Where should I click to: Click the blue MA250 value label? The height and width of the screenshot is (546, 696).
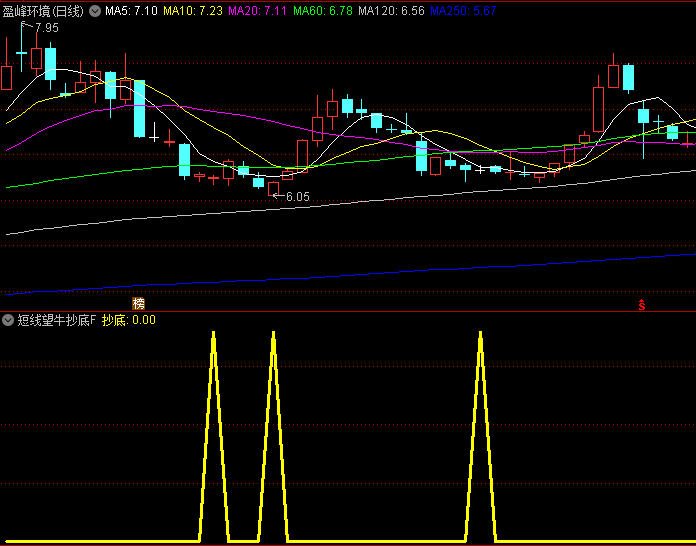pyautogui.click(x=463, y=11)
